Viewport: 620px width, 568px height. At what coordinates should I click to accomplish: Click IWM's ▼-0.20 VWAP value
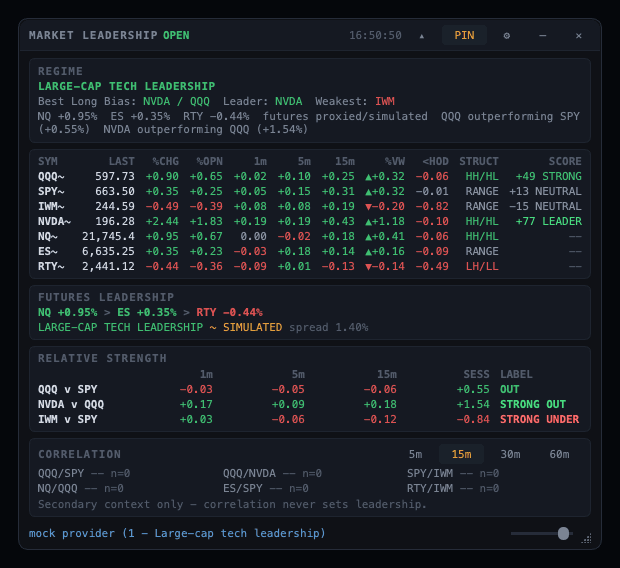pos(385,206)
